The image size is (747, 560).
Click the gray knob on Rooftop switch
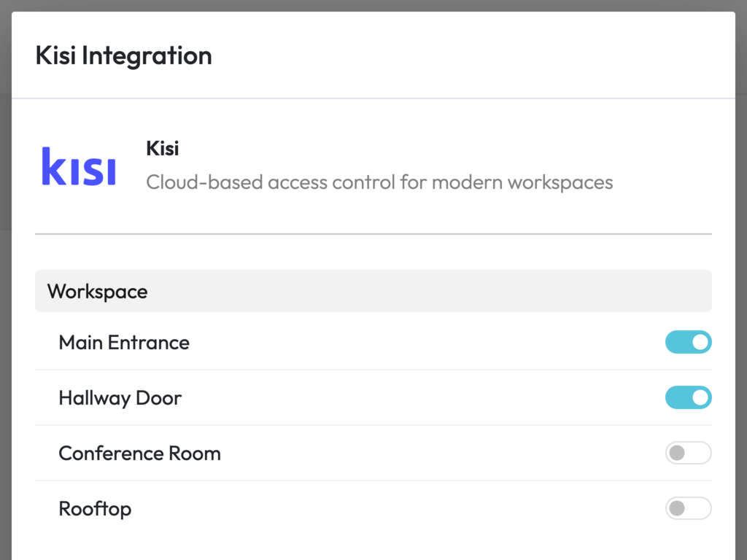point(677,508)
